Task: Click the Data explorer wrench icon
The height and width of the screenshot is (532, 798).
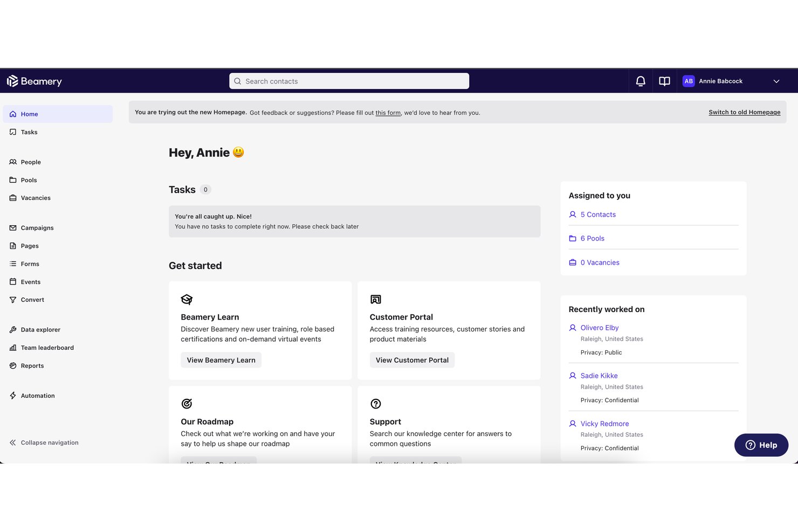Action: [13, 330]
